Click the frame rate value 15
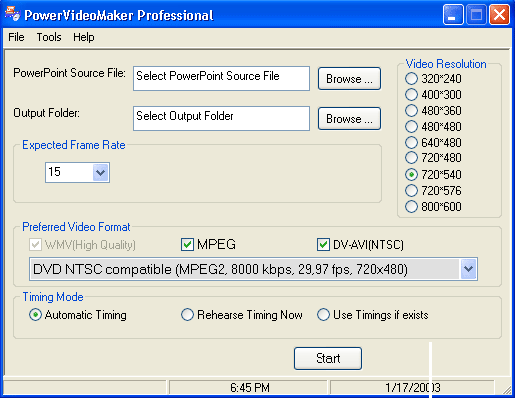515x398 pixels. [x=55, y=172]
